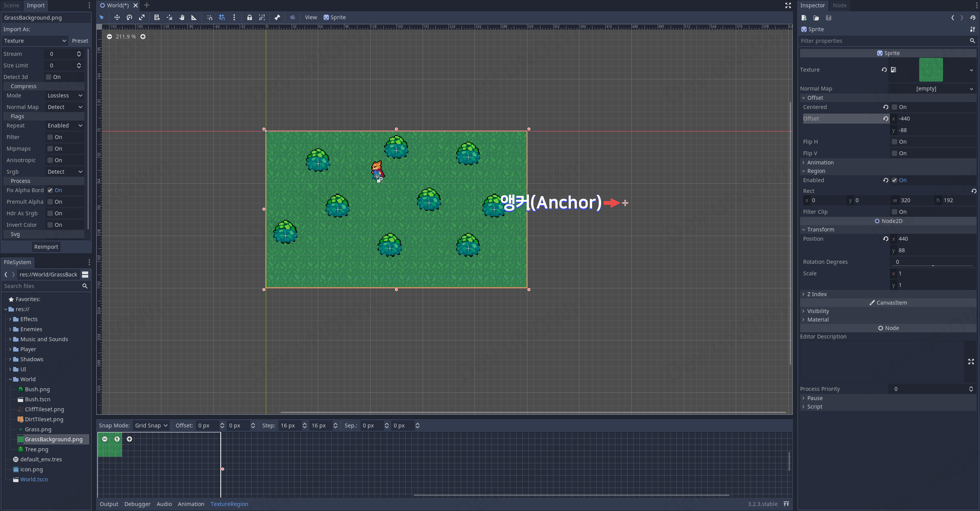Turn on the Filter import flag
980x511 pixels.
[50, 137]
